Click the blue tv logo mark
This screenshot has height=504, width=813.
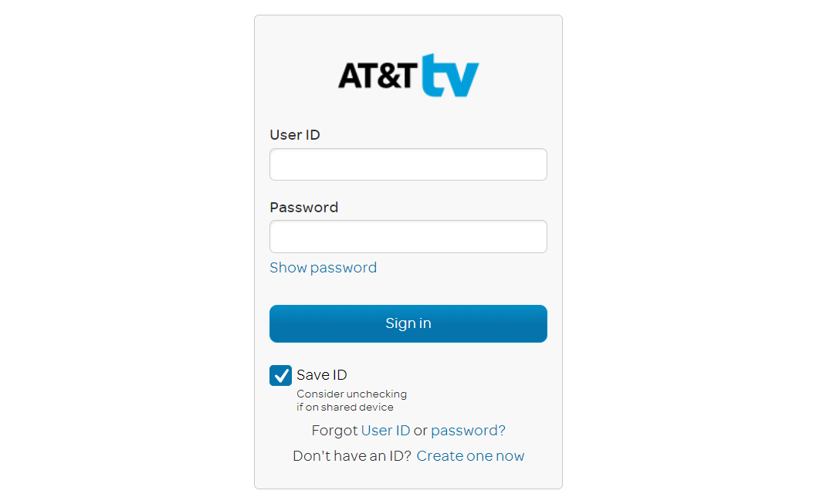450,75
